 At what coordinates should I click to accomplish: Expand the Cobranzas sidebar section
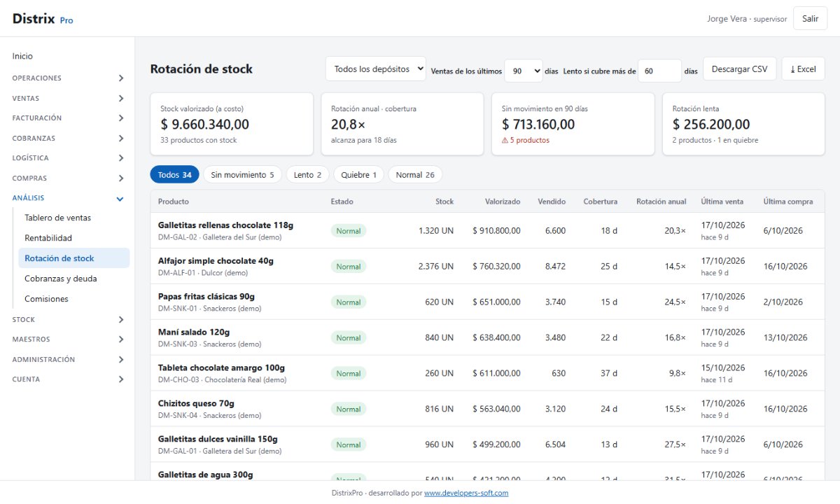67,139
